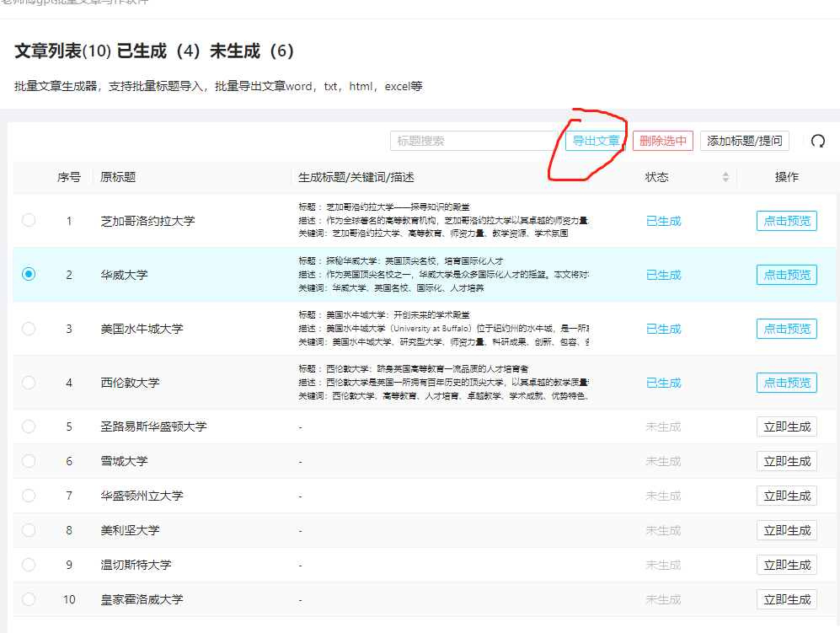Click the refresh icon at top right
Screen dimensions: 840x633
pos(816,141)
